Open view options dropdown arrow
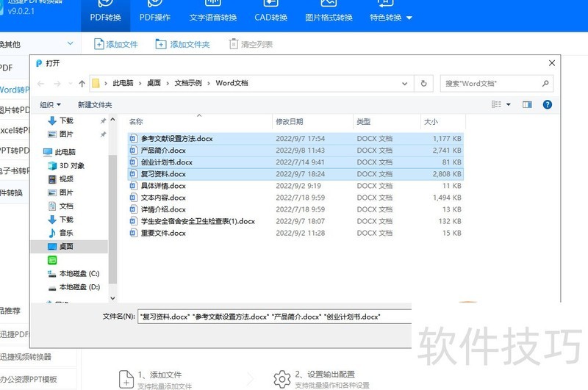Screen dimensions: 588x390 (509, 104)
